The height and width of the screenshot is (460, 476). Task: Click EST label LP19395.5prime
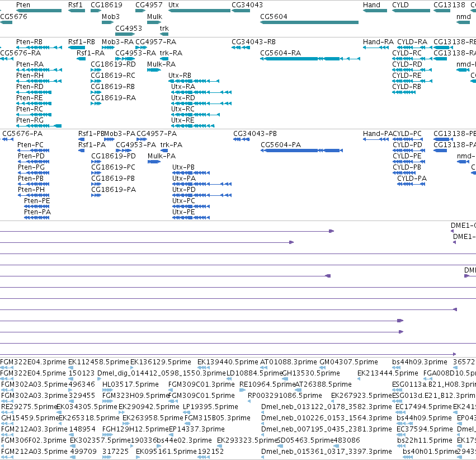tap(210, 407)
